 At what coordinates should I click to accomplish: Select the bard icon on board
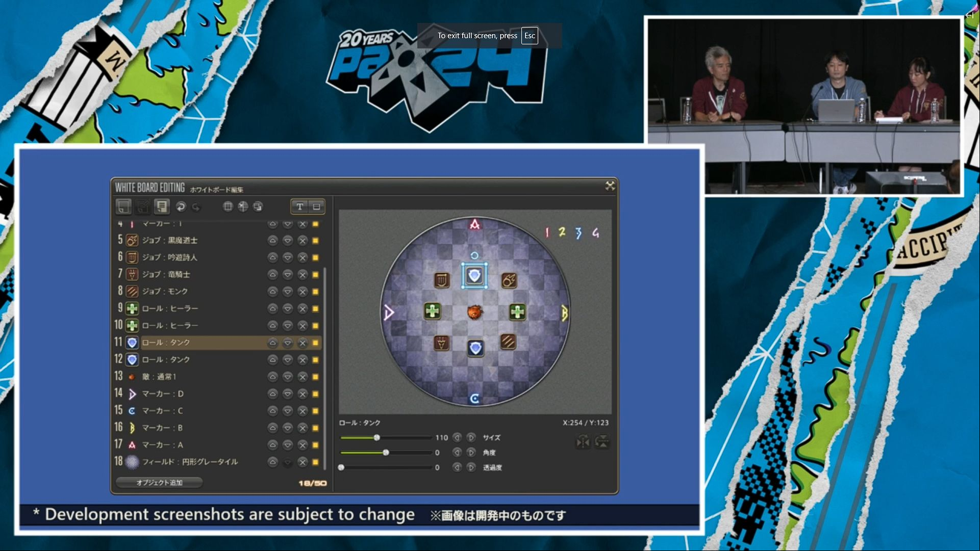coord(442,280)
